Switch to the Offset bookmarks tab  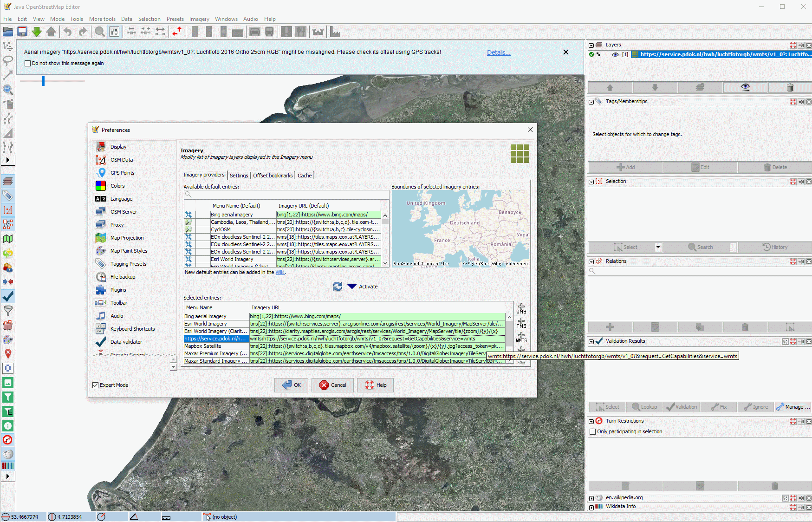tap(273, 176)
